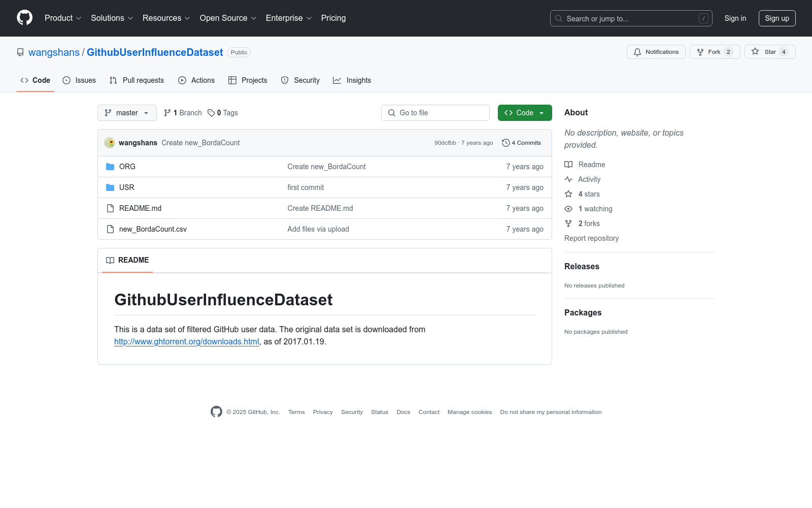Click the file icon beside new_BordaCount.csv
The height and width of the screenshot is (508, 812).
click(x=110, y=229)
